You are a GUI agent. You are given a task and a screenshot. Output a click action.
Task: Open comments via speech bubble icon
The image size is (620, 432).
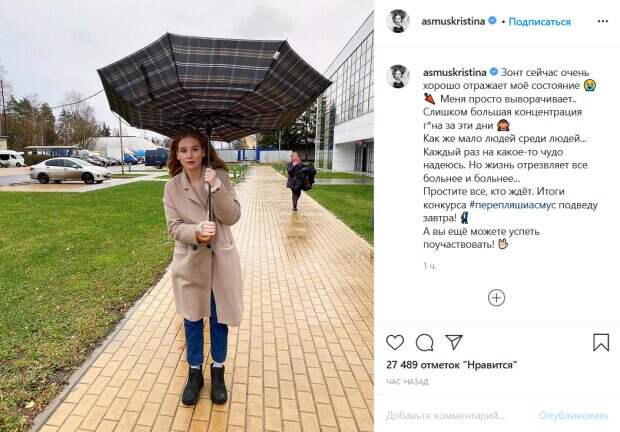[424, 342]
